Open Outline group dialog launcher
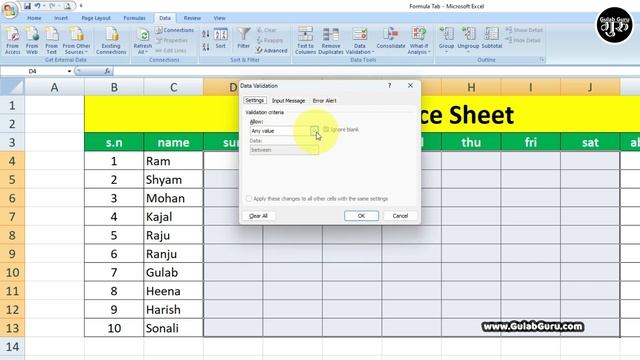Screen dimensions: 640x360 coord(542,60)
